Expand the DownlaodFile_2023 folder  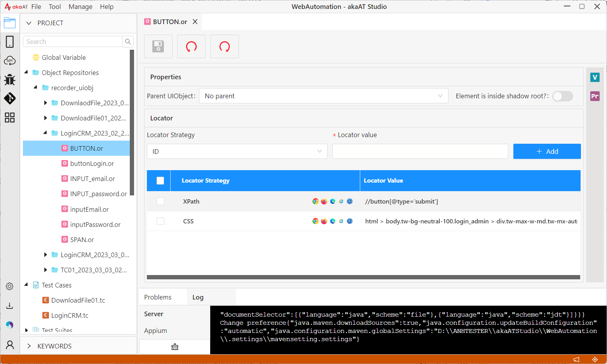45,103
